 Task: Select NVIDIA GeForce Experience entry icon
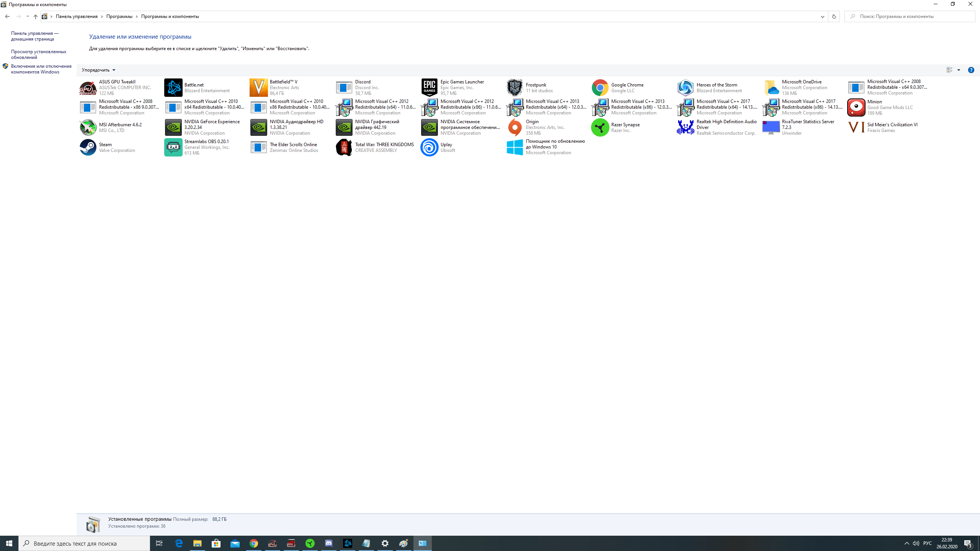click(x=173, y=127)
